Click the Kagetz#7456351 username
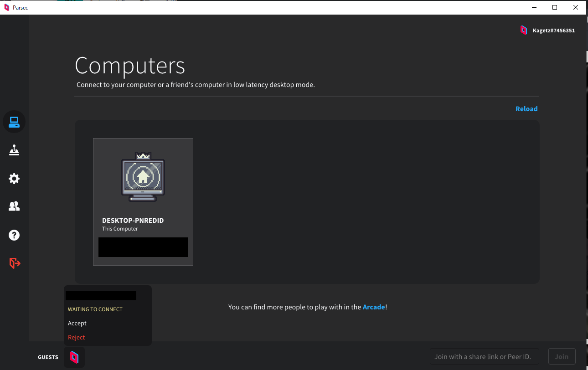 pyautogui.click(x=554, y=31)
